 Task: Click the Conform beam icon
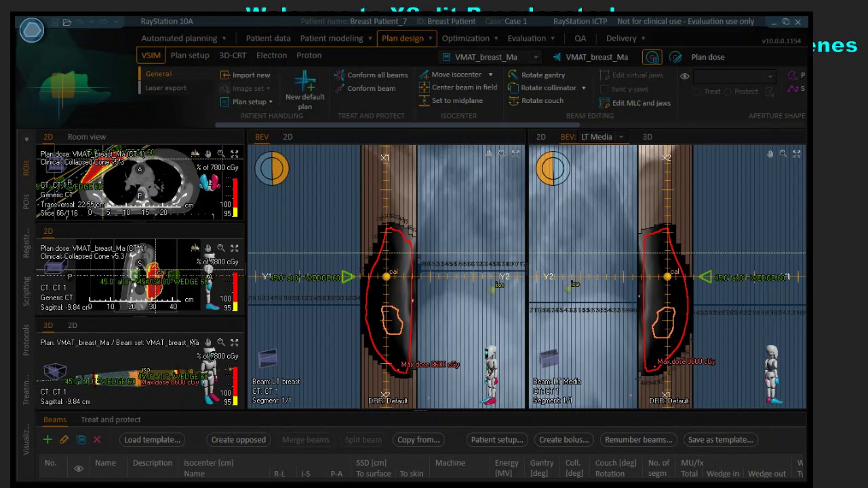click(x=340, y=88)
